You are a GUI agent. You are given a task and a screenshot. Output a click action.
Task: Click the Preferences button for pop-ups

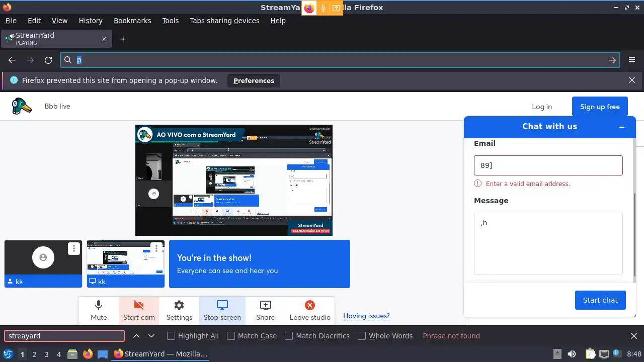pyautogui.click(x=254, y=80)
